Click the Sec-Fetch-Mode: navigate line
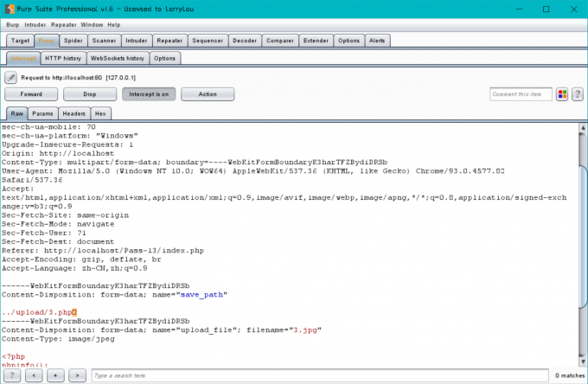 [x=58, y=224]
